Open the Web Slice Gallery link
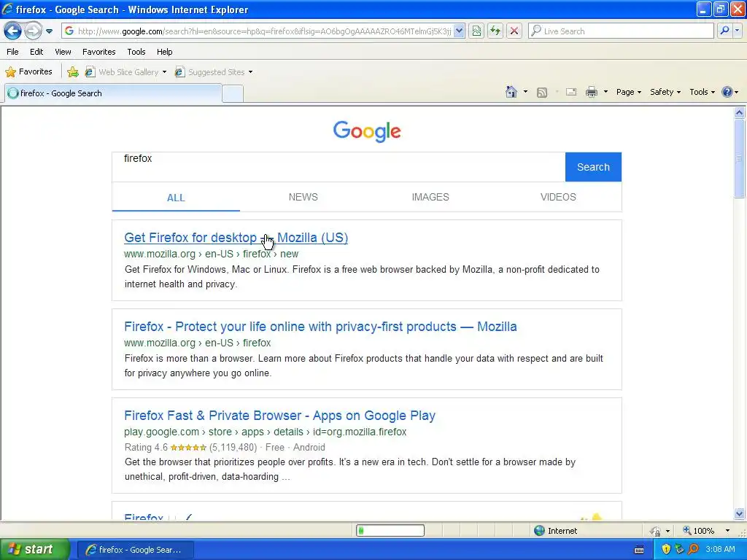The image size is (747, 560). [x=122, y=72]
